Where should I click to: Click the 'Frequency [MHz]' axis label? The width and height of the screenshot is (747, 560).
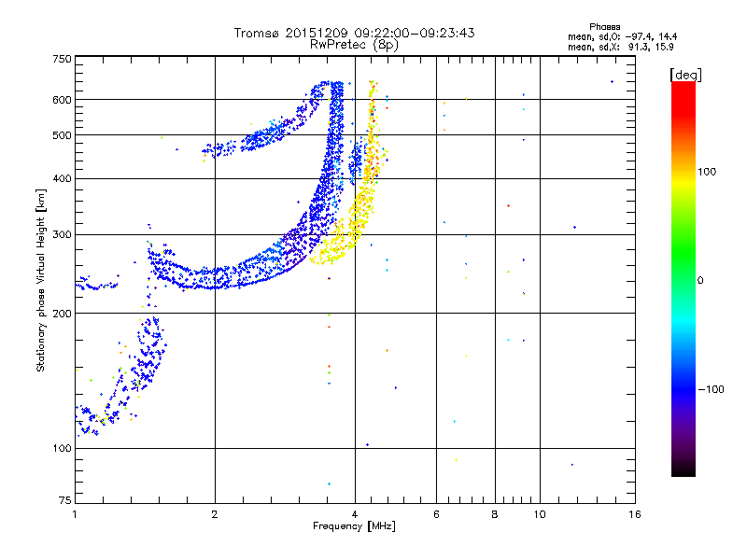click(354, 526)
